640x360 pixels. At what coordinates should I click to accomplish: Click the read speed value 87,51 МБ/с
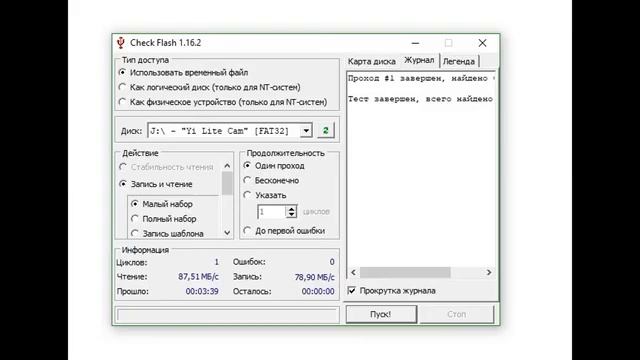(198, 277)
